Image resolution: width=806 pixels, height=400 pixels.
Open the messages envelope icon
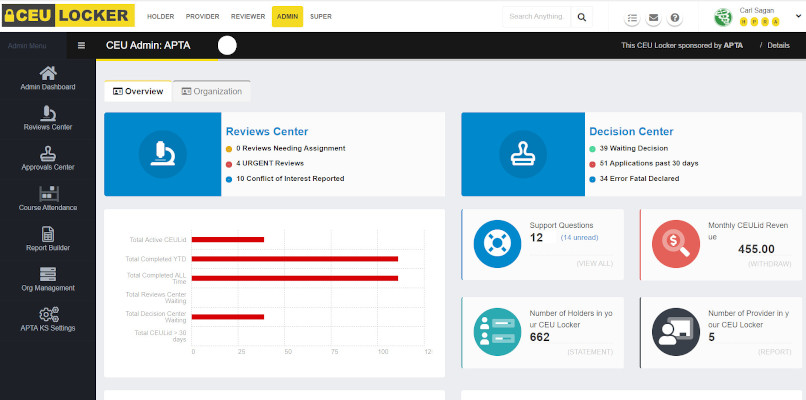coord(654,18)
